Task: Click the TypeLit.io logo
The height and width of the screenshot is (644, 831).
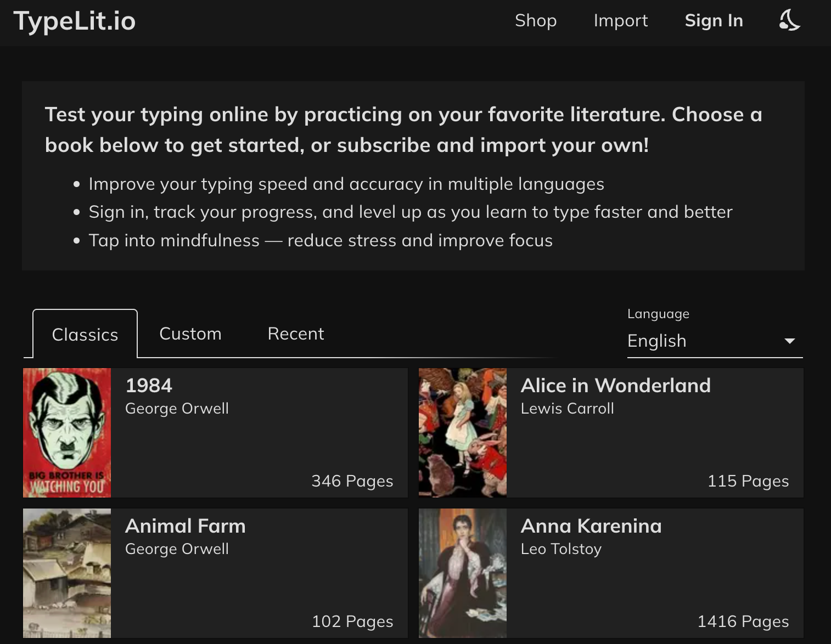Action: coord(75,21)
